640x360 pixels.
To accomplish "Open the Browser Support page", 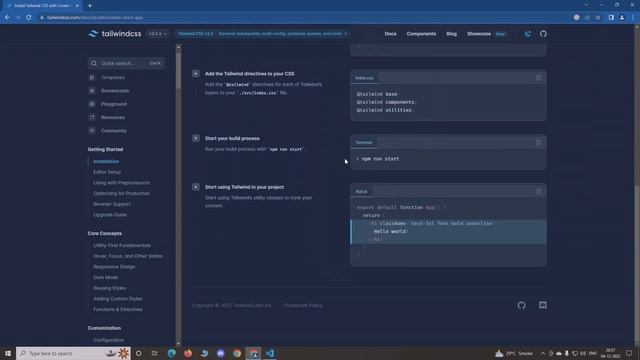I will click(112, 204).
